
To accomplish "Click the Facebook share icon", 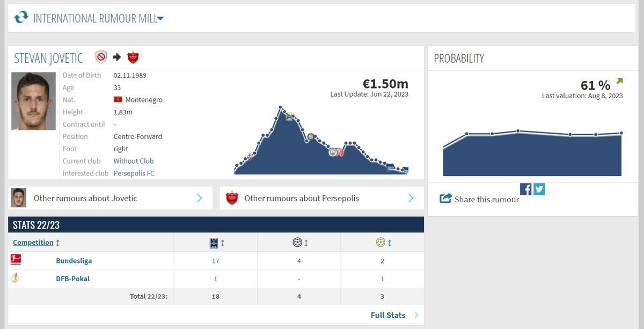I will coord(525,189).
